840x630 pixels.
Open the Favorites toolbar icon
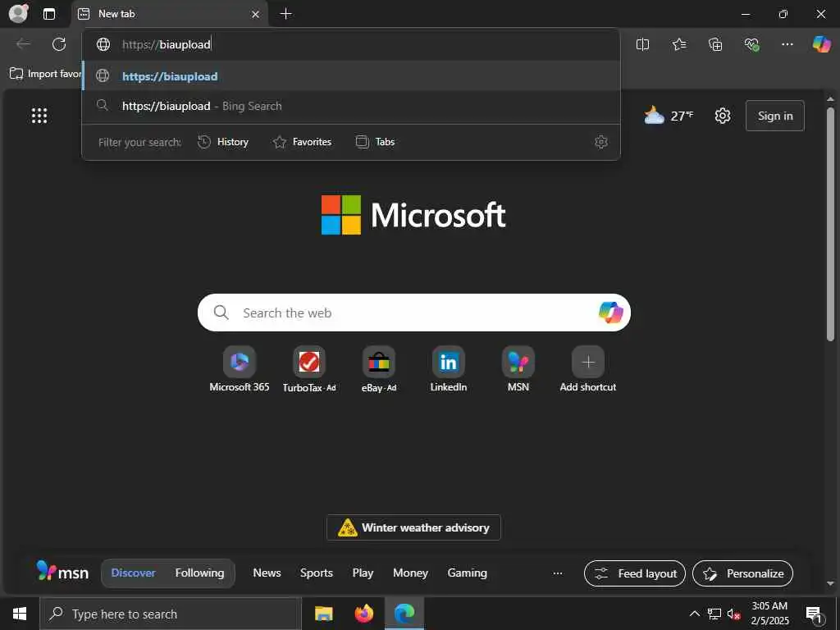(x=678, y=44)
